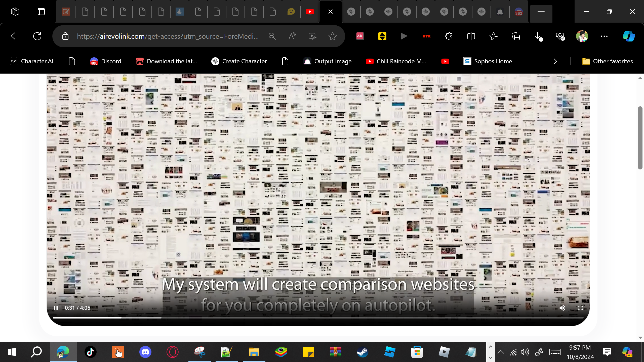Enter video fullscreen mode
The image size is (644, 362).
tap(581, 308)
